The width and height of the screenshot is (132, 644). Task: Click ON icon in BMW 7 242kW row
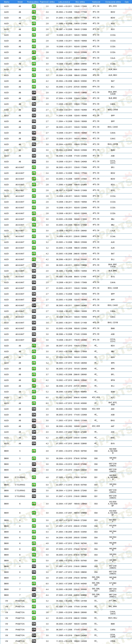(x=34, y=595)
